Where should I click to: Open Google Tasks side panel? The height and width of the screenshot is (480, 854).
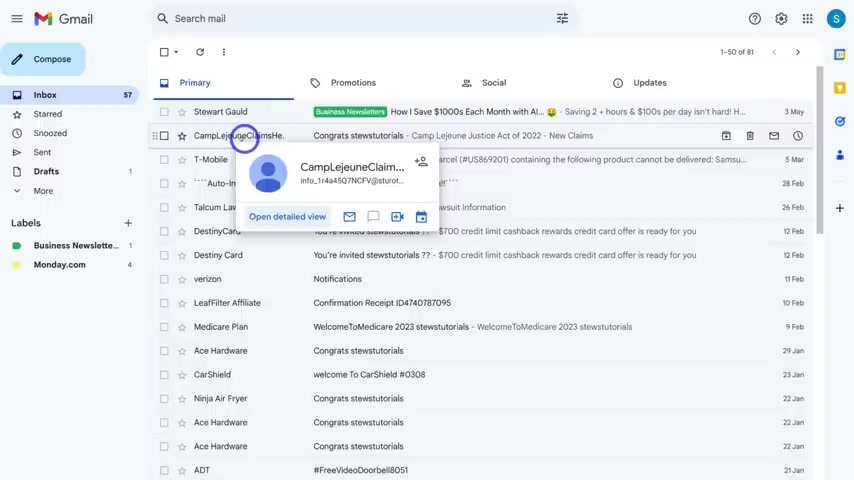[x=839, y=121]
